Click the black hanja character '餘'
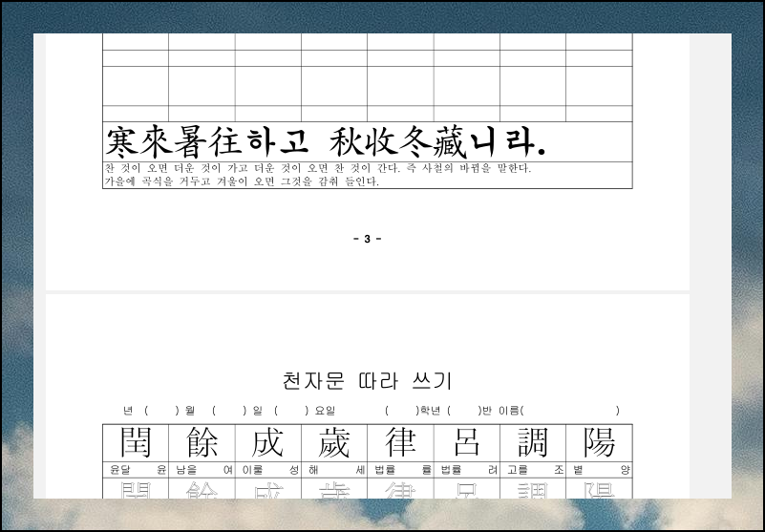The height and width of the screenshot is (532, 765). pyautogui.click(x=202, y=442)
